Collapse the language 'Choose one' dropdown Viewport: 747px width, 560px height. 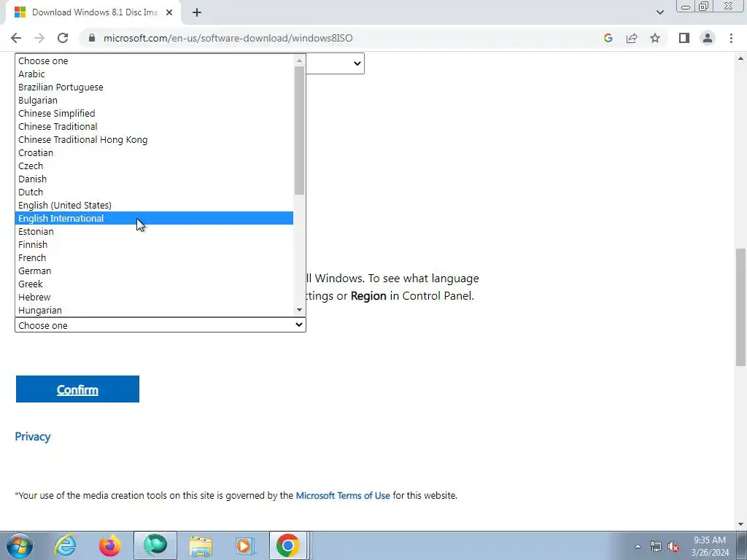click(x=160, y=325)
